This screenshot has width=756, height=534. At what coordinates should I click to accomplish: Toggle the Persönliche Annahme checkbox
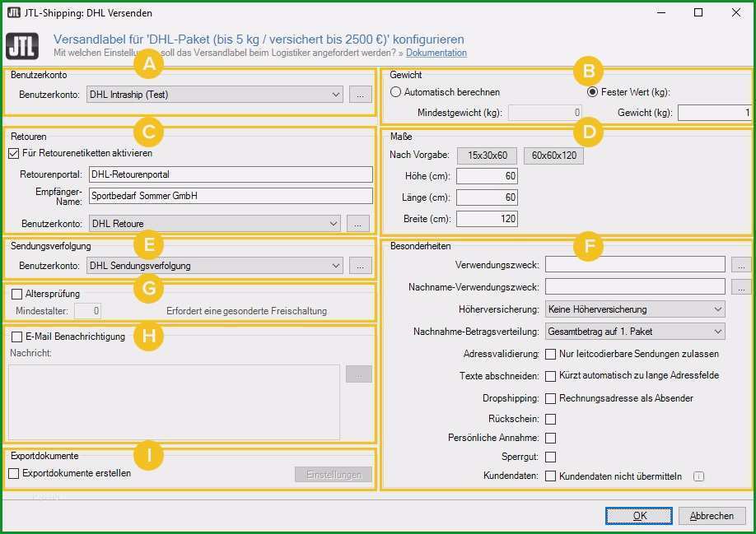tap(550, 439)
